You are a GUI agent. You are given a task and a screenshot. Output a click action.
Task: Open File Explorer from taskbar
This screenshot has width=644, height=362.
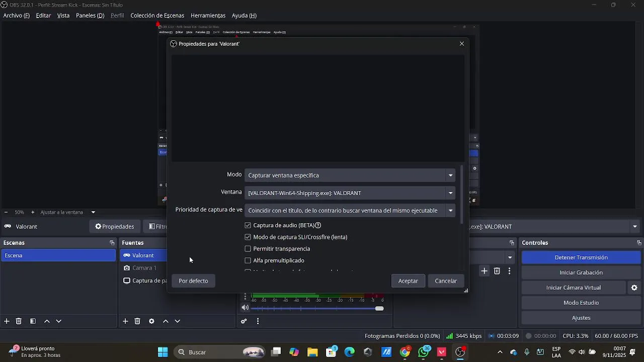coord(312,352)
